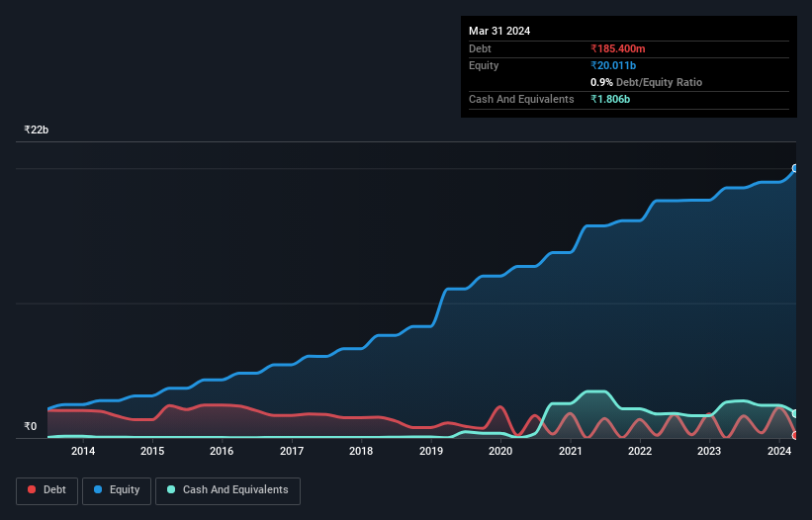This screenshot has height=520, width=812.
Task: Click the Equity row label in tooltip
Action: click(484, 65)
